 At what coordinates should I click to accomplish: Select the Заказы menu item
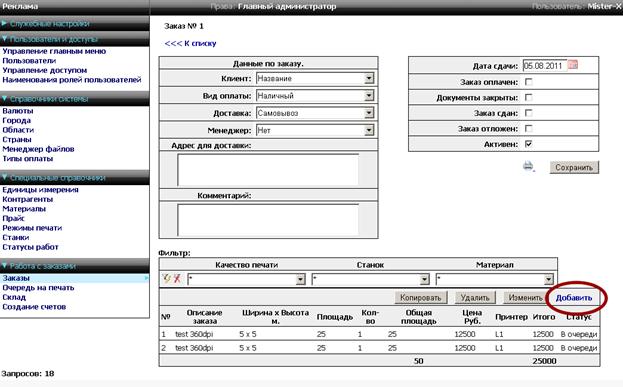tap(16, 278)
